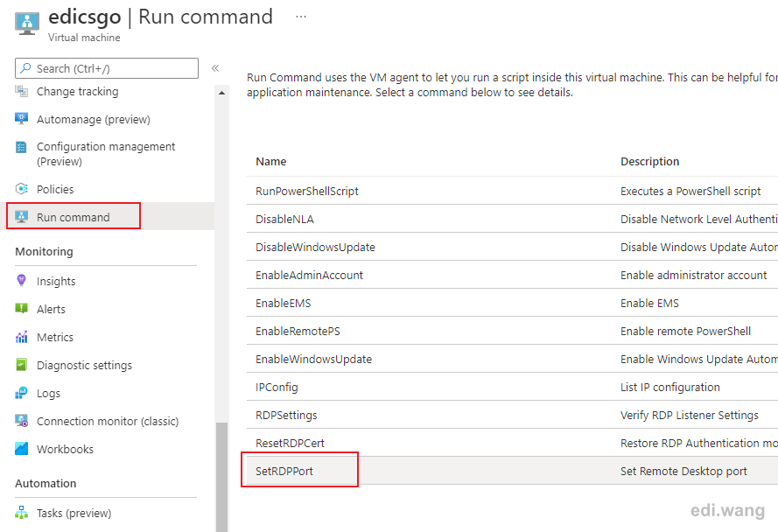Select the EnableAdminAccount command

(x=309, y=275)
